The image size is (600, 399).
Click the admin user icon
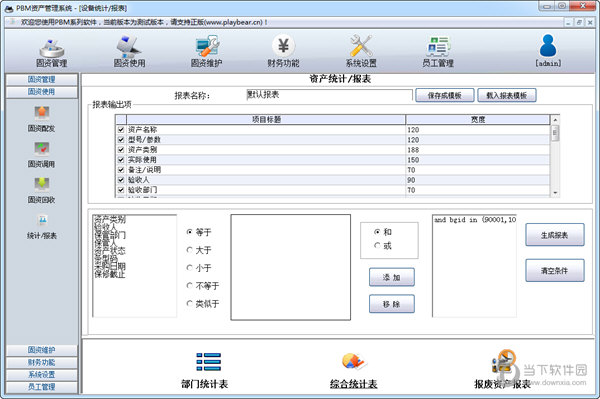coord(548,45)
